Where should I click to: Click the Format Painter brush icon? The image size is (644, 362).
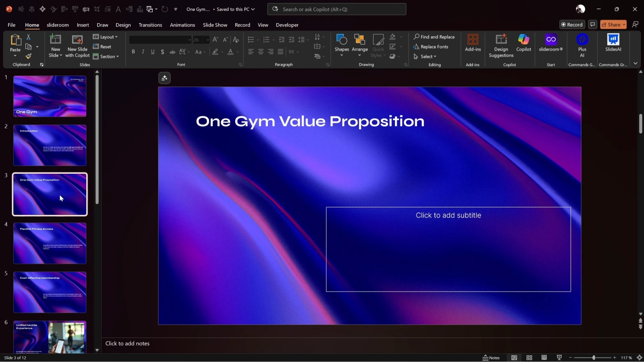pyautogui.click(x=28, y=56)
